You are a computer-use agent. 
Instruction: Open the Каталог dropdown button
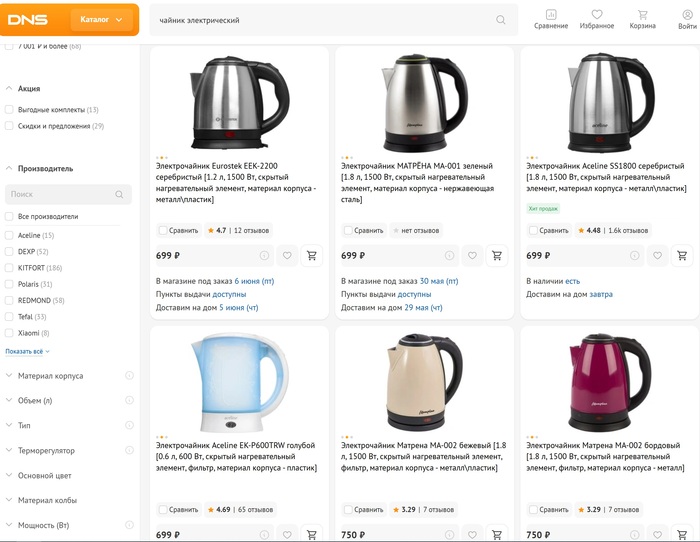coord(103,20)
